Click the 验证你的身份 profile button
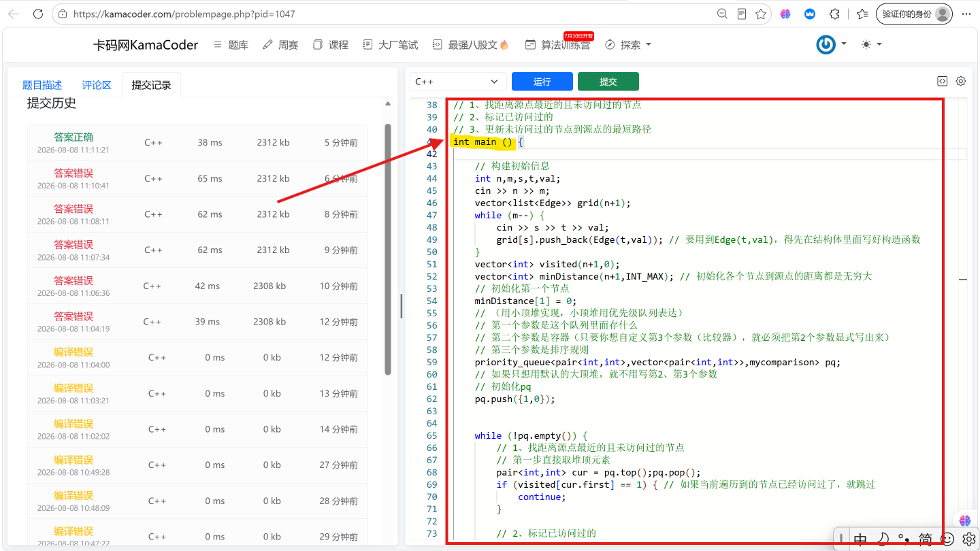980x551 pixels. pyautogui.click(x=914, y=14)
